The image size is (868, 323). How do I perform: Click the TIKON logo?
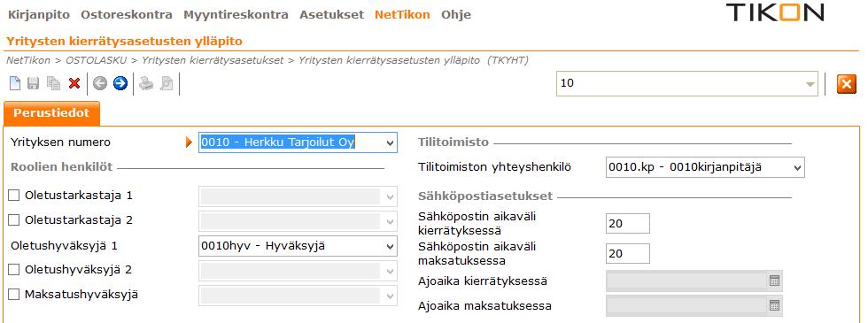pyautogui.click(x=775, y=12)
